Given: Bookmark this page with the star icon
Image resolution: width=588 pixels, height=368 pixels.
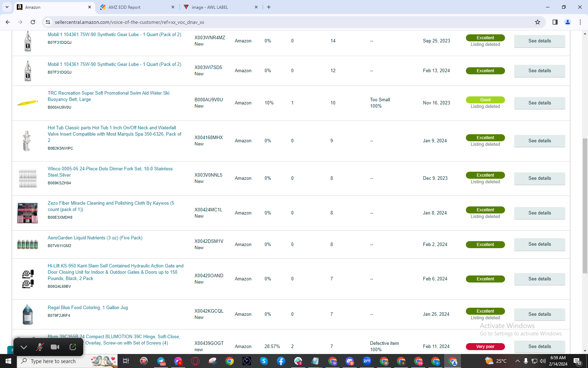Looking at the screenshot, I should pos(538,22).
